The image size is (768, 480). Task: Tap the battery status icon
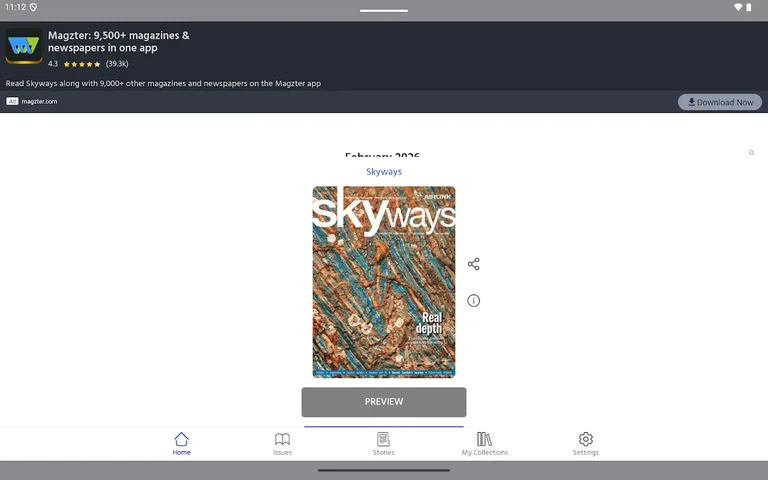point(748,7)
